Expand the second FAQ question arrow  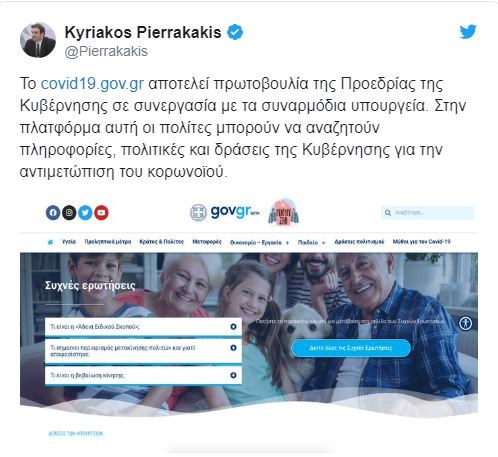[x=233, y=348]
